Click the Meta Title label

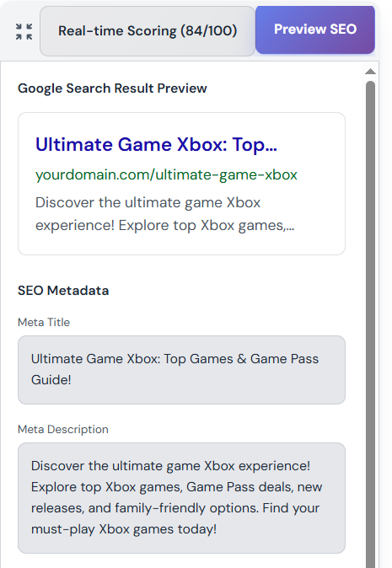point(44,322)
